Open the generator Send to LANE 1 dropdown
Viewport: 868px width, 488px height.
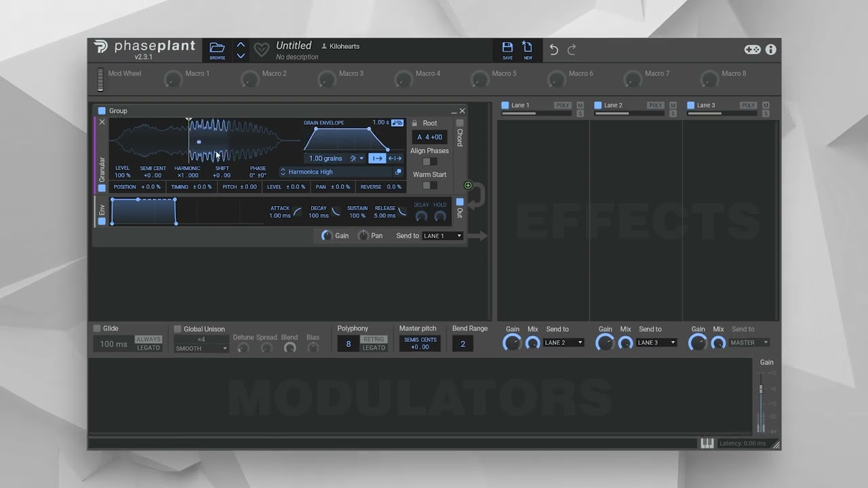[442, 236]
